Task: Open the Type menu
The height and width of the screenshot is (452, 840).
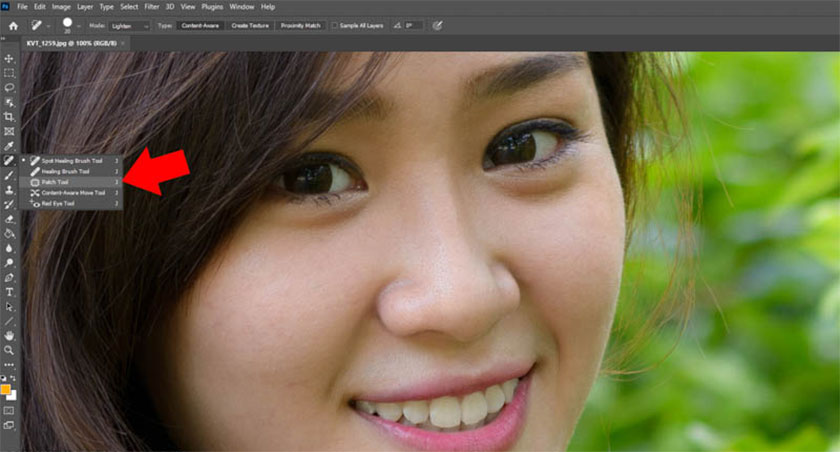Action: pos(107,7)
